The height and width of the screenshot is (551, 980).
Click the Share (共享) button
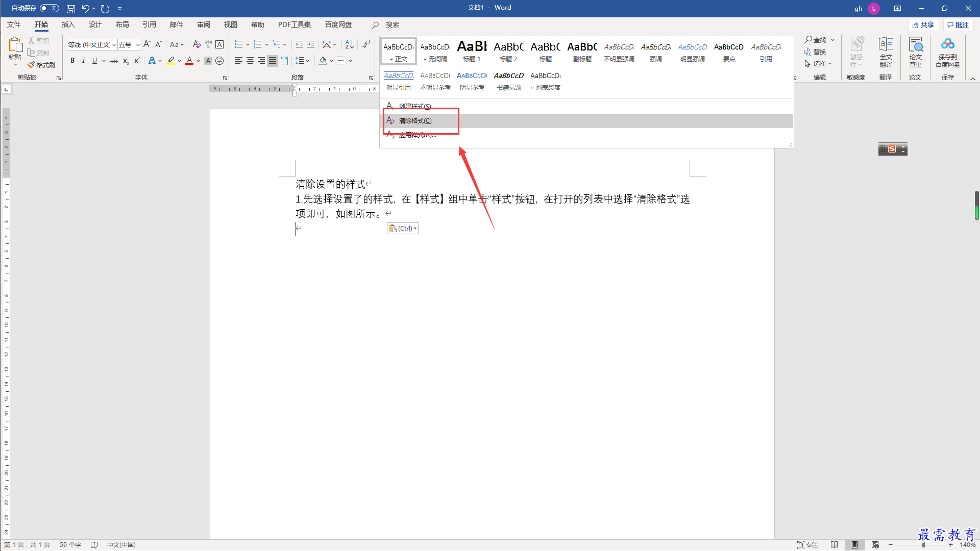point(924,25)
